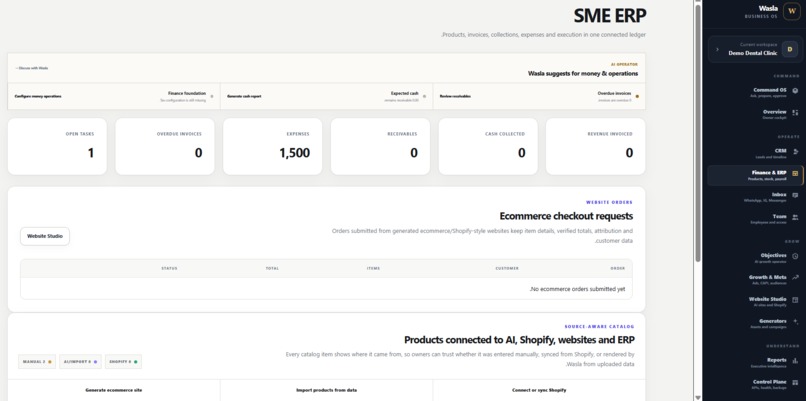
Task: Click the STATUS column header
Action: [x=169, y=268]
